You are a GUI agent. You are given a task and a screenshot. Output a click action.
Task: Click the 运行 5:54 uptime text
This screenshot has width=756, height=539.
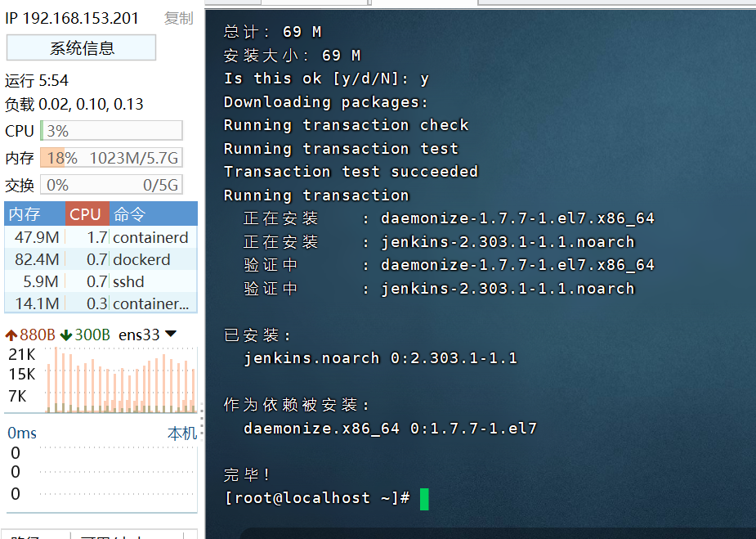pyautogui.click(x=37, y=81)
